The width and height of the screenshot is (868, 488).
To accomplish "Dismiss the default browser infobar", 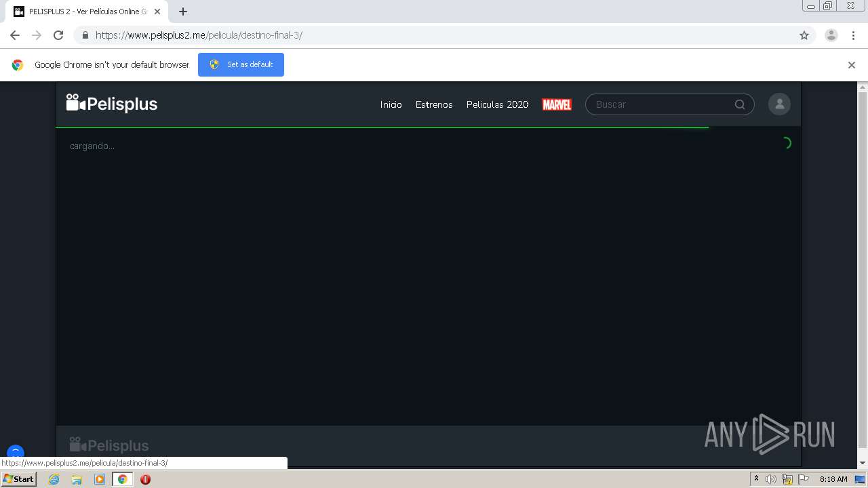I will (x=852, y=65).
